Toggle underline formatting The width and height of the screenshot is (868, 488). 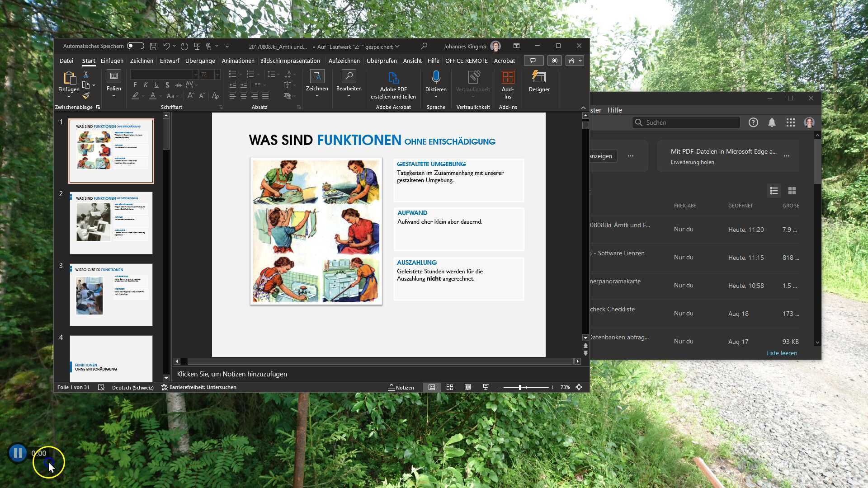click(x=156, y=85)
